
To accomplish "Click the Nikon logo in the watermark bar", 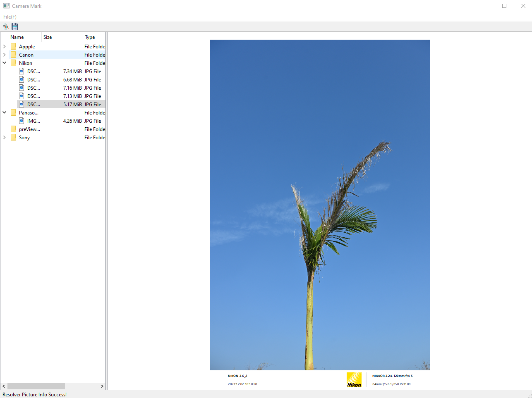I will coord(354,380).
